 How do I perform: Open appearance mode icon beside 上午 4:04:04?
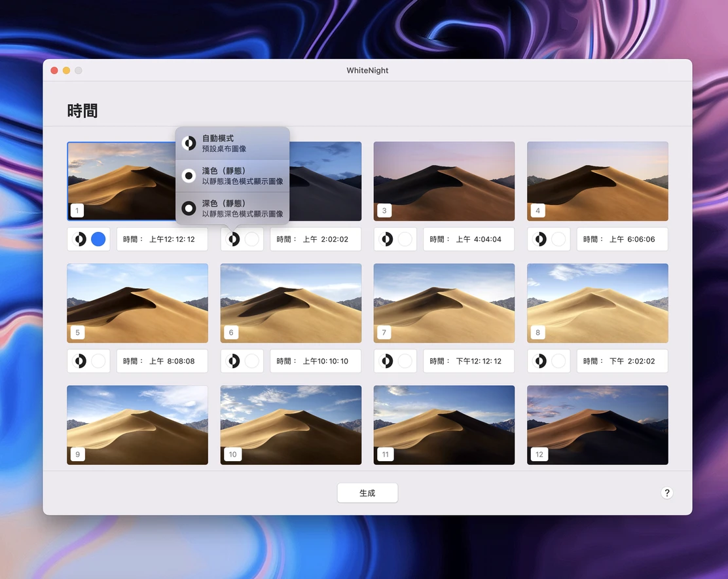point(387,239)
